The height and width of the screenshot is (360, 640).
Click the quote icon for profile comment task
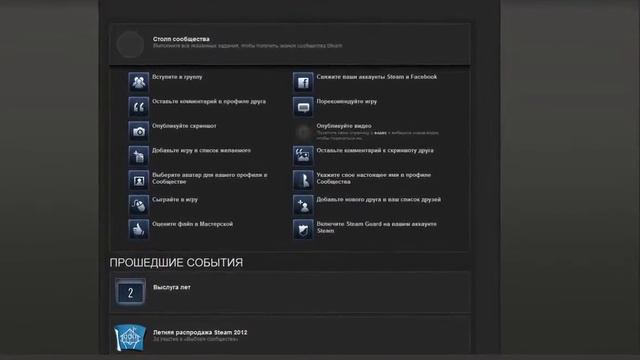pos(139,107)
